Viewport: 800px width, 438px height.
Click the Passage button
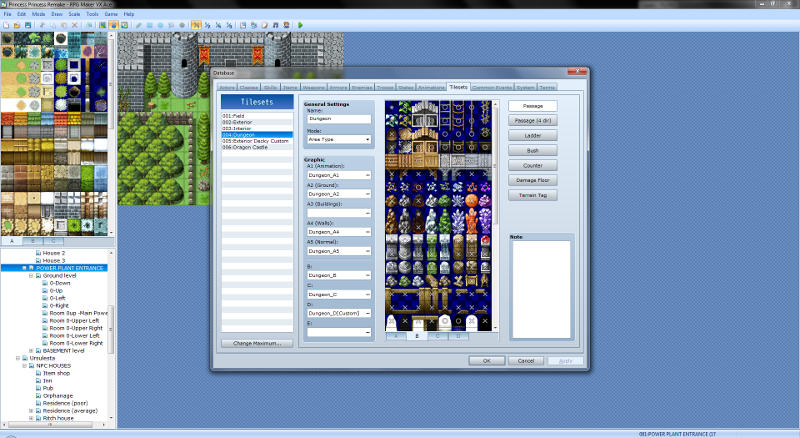click(533, 106)
